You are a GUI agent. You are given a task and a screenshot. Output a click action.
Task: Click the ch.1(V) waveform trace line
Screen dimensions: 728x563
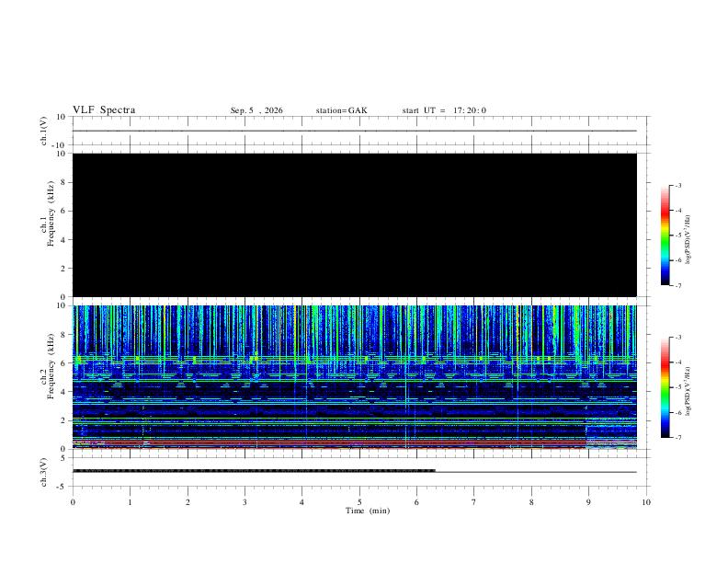[x=355, y=131]
